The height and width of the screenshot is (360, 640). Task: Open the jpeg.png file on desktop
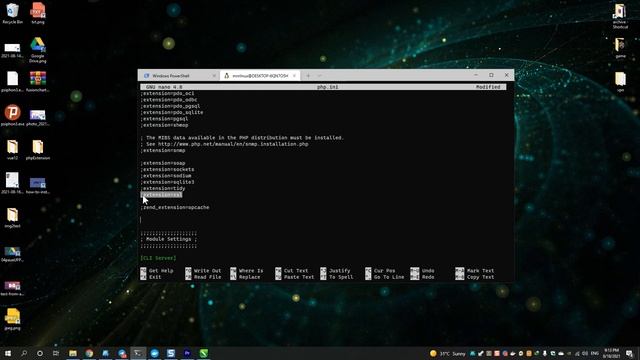tap(12, 319)
